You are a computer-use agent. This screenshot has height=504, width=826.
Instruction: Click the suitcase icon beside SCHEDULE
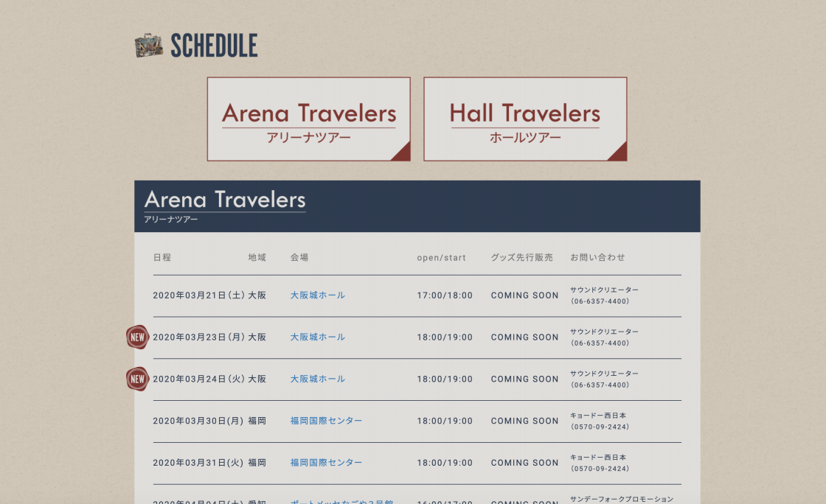[148, 45]
